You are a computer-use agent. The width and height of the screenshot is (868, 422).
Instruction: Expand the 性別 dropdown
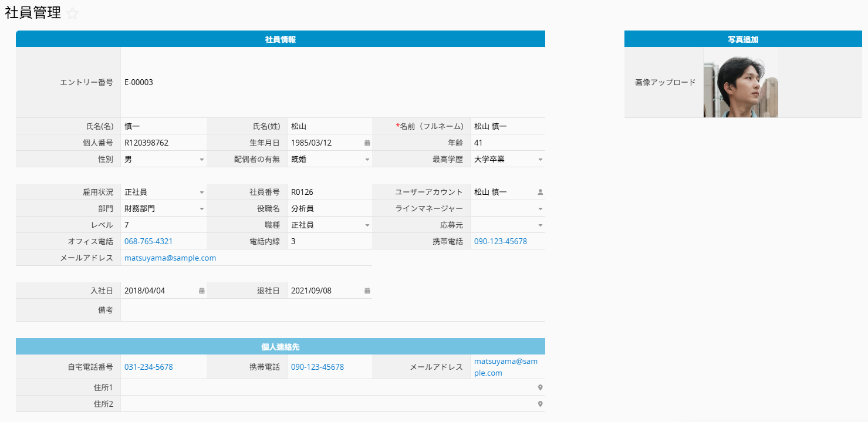pos(201,160)
